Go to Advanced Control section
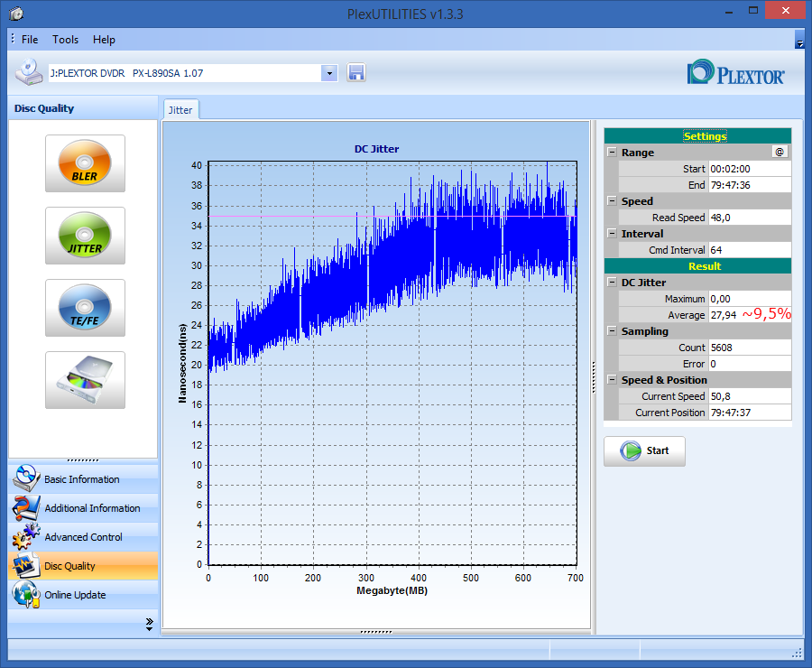This screenshot has height=668, width=812. coord(83,537)
